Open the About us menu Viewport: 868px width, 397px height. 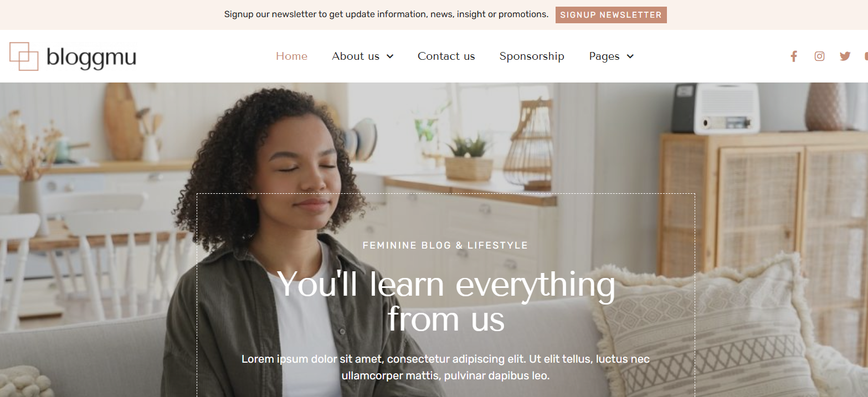(356, 56)
